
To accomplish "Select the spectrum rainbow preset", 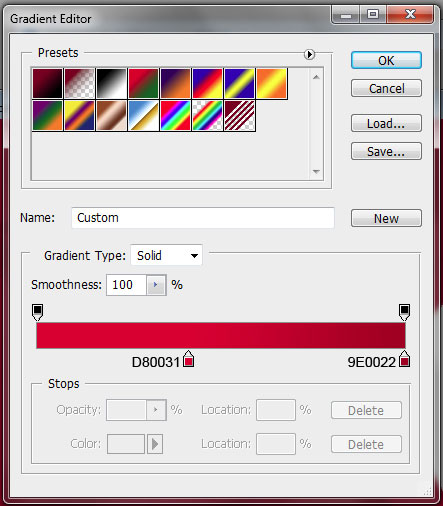I will click(x=175, y=115).
